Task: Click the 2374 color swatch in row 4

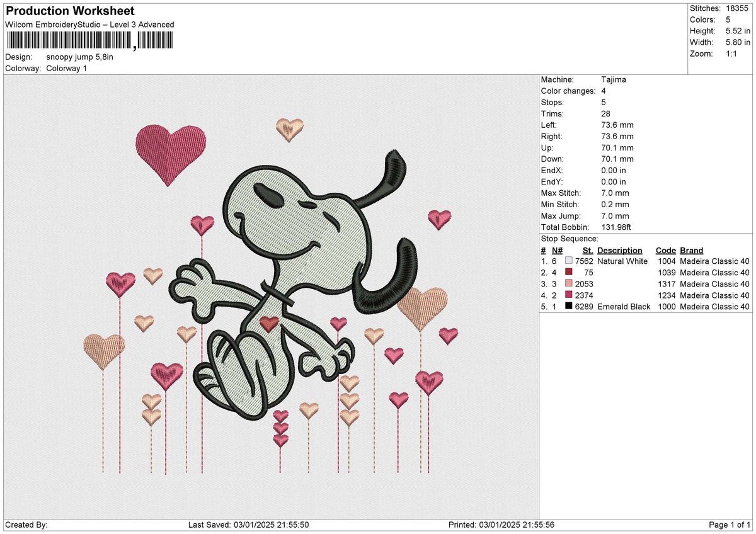Action: pyautogui.click(x=568, y=295)
